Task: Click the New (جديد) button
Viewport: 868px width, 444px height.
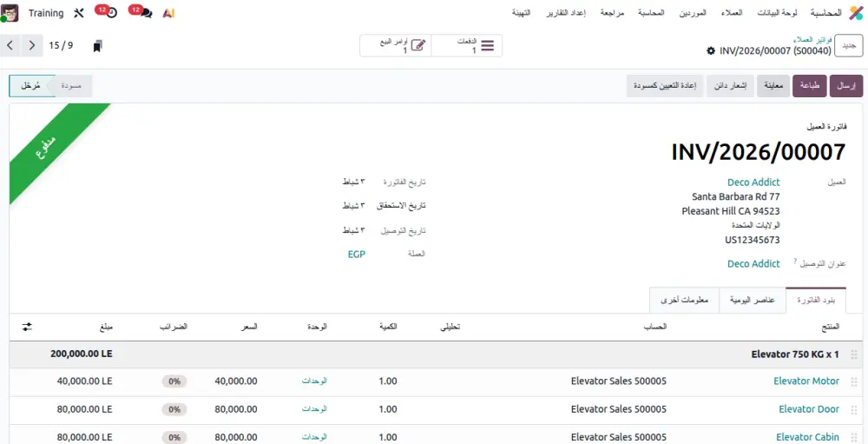Action: point(849,46)
